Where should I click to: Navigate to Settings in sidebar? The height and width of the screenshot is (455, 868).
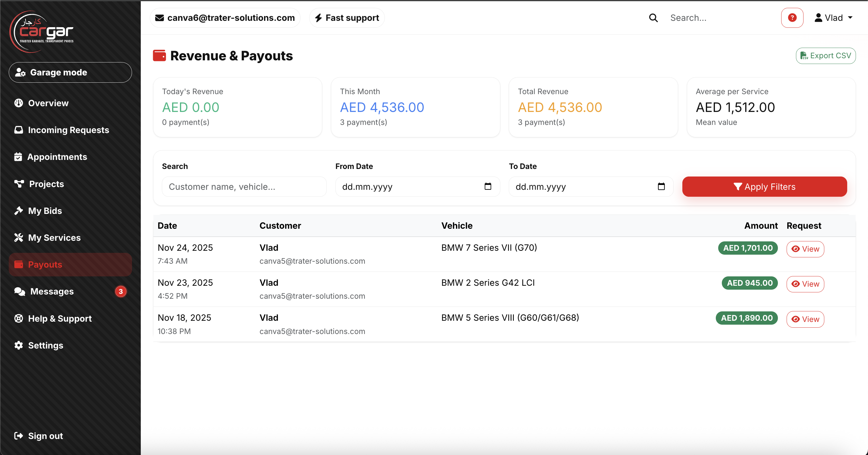coord(46,345)
